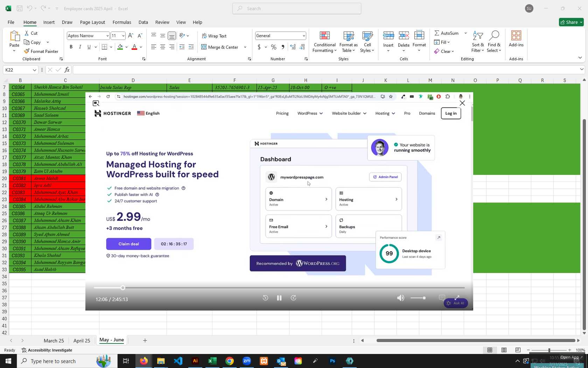Click the Cut scissors icon
This screenshot has width=588, height=368.
27,33
